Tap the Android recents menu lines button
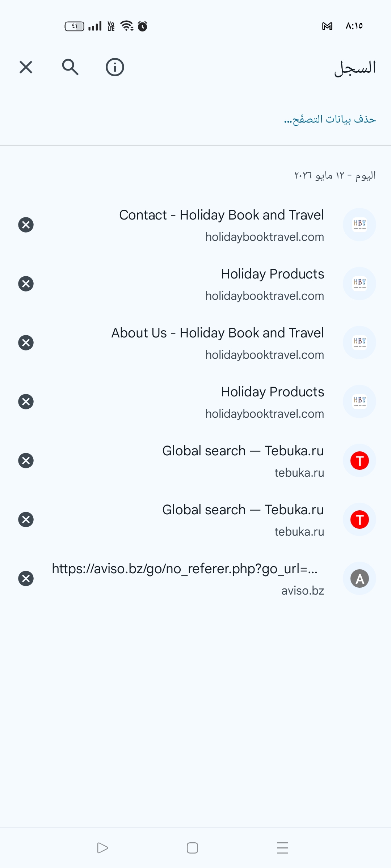Screen dimensions: 391x868 point(282,848)
